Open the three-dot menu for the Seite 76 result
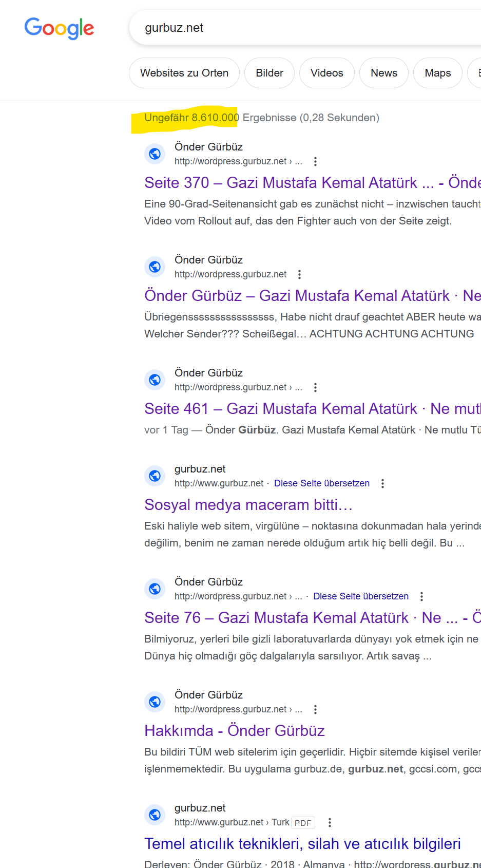Viewport: 481px width, 868px height. (x=421, y=596)
